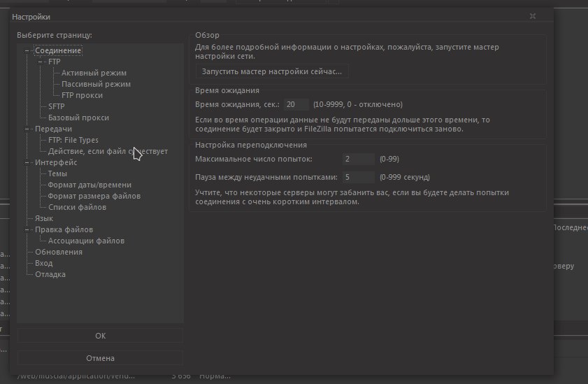Collapse the Передачи tree node
The width and height of the screenshot is (588, 384).
coord(27,129)
